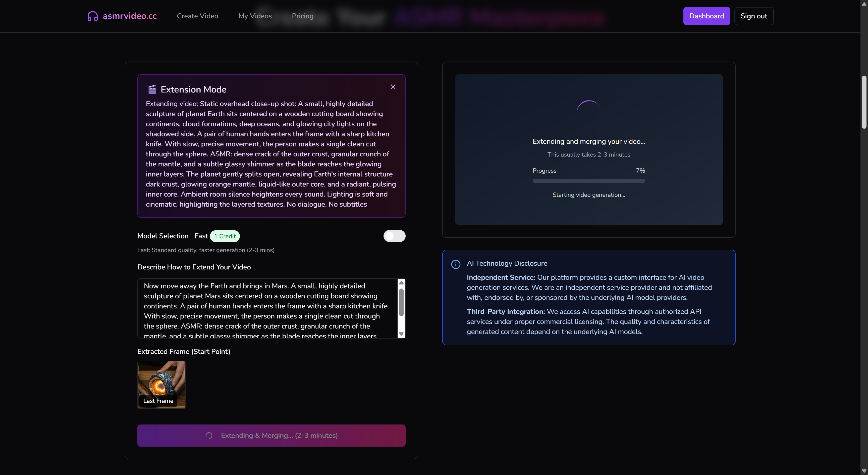Click the green 1 Credit badge

click(225, 236)
